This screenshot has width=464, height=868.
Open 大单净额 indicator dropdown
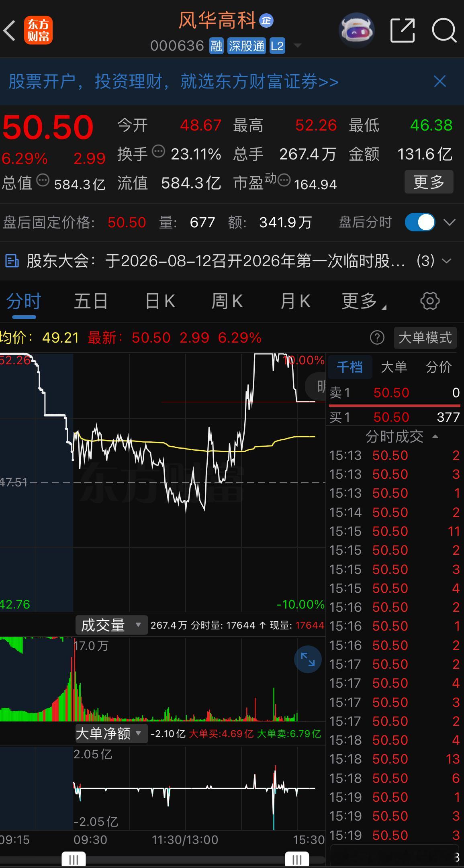111,734
